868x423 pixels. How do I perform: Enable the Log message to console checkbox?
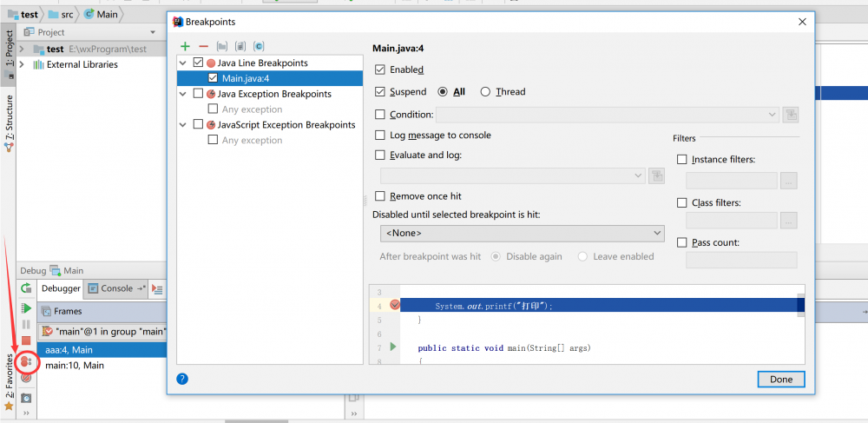[380, 135]
